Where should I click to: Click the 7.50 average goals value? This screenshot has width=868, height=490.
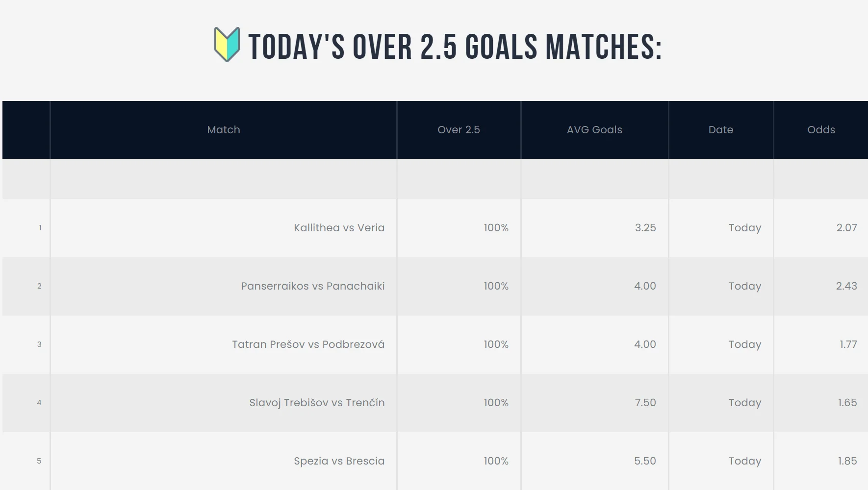click(645, 403)
